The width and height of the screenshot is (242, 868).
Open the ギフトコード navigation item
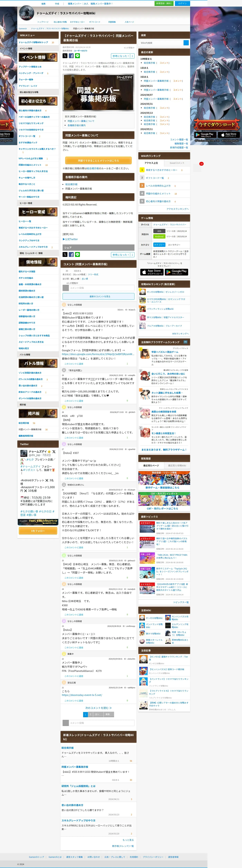tap(95, 22)
